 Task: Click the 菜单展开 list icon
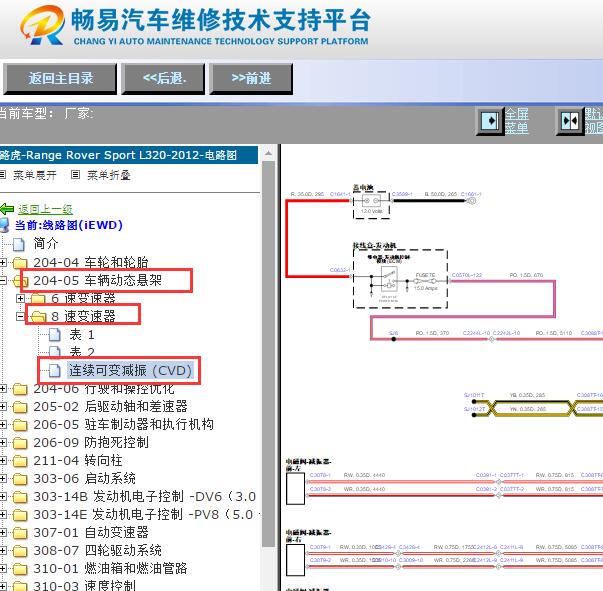[x=3, y=175]
